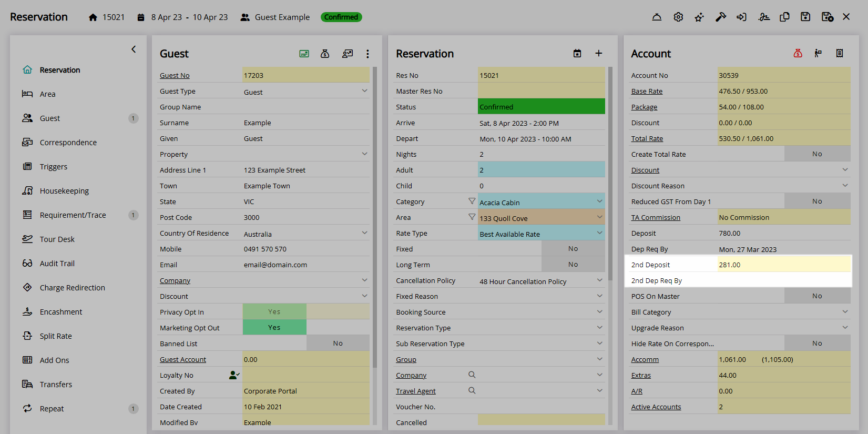This screenshot has width=868, height=434.
Task: Click the 2nd Deposit amount field
Action: [x=784, y=264]
